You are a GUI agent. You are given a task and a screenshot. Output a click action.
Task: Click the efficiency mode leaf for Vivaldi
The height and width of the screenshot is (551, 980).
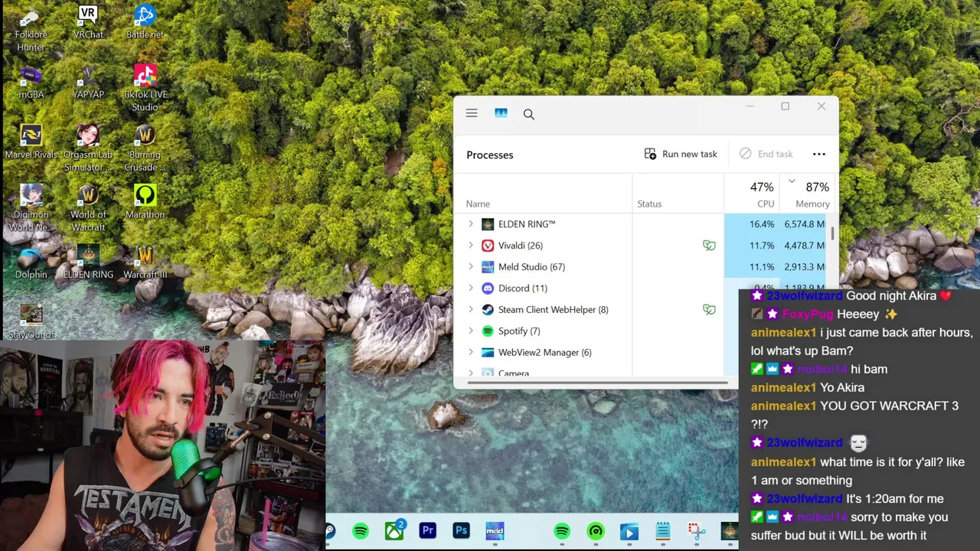pyautogui.click(x=709, y=246)
